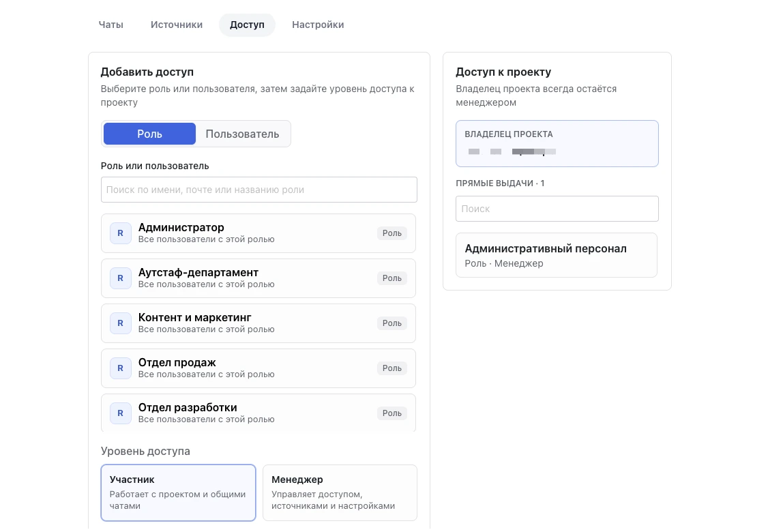Select the Отдел продаж role title
This screenshot has width=768, height=532.
[177, 362]
